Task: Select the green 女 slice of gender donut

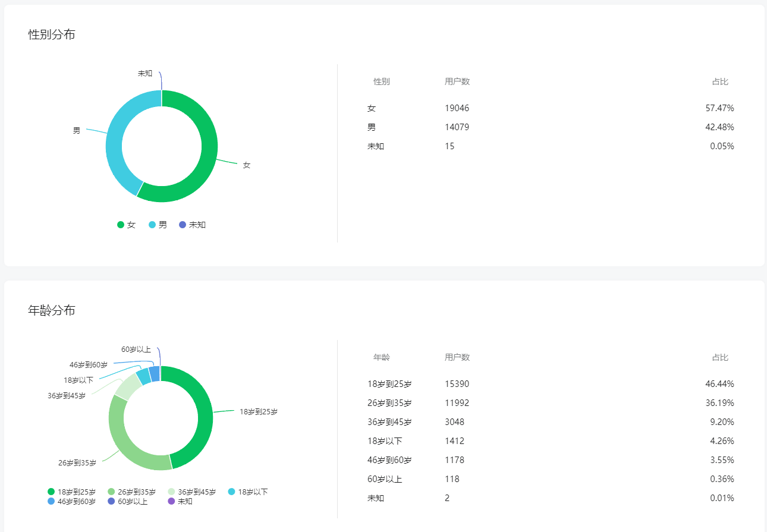Action: 208,158
